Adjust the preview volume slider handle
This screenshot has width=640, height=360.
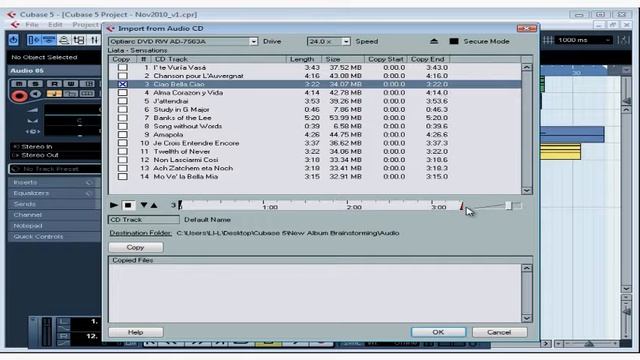[508, 205]
